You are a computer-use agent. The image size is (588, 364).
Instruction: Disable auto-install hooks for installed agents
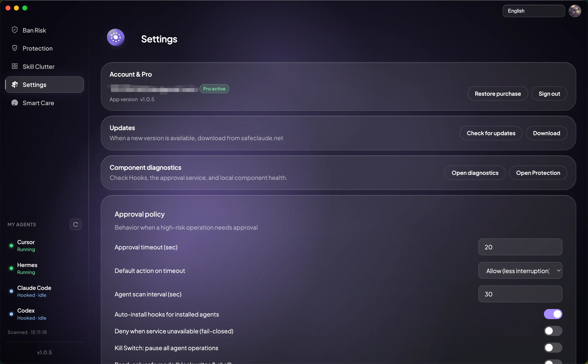tap(553, 314)
